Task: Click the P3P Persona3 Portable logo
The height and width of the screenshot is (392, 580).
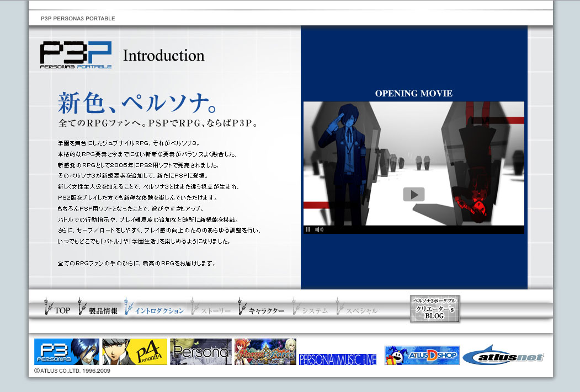Action: 76,55
